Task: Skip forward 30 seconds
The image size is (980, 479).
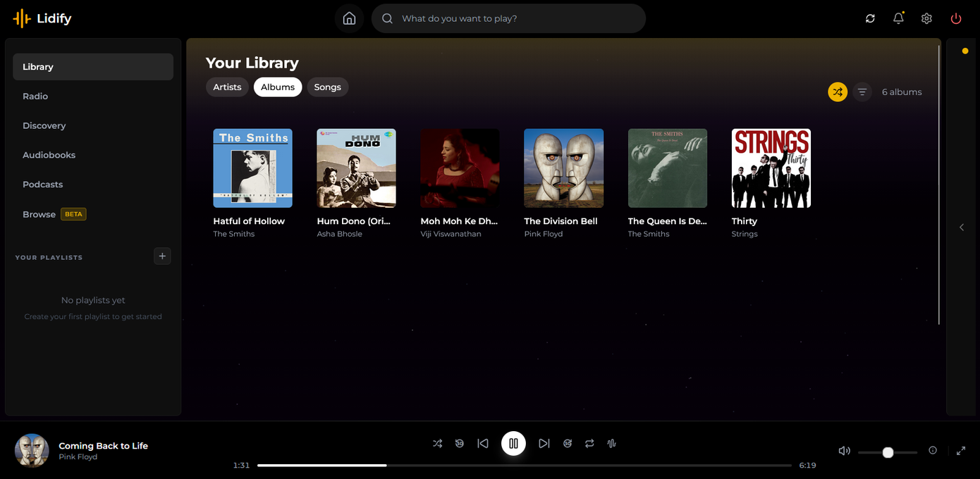Action: click(568, 444)
